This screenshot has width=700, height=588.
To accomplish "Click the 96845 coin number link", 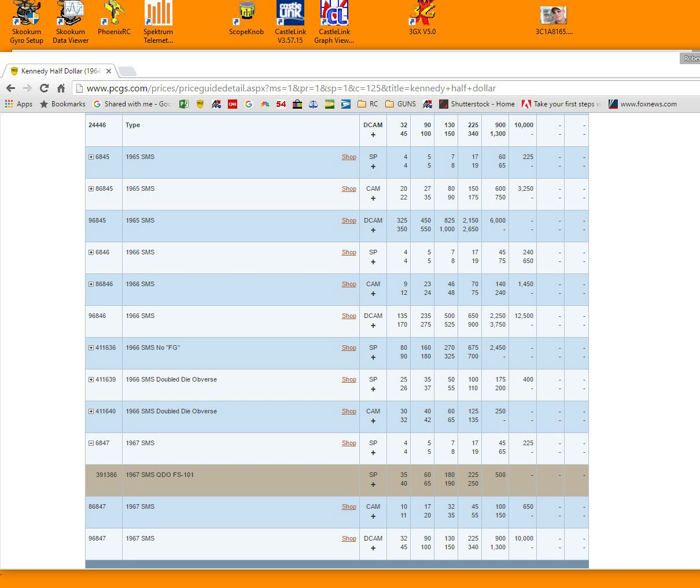I will pos(97,220).
